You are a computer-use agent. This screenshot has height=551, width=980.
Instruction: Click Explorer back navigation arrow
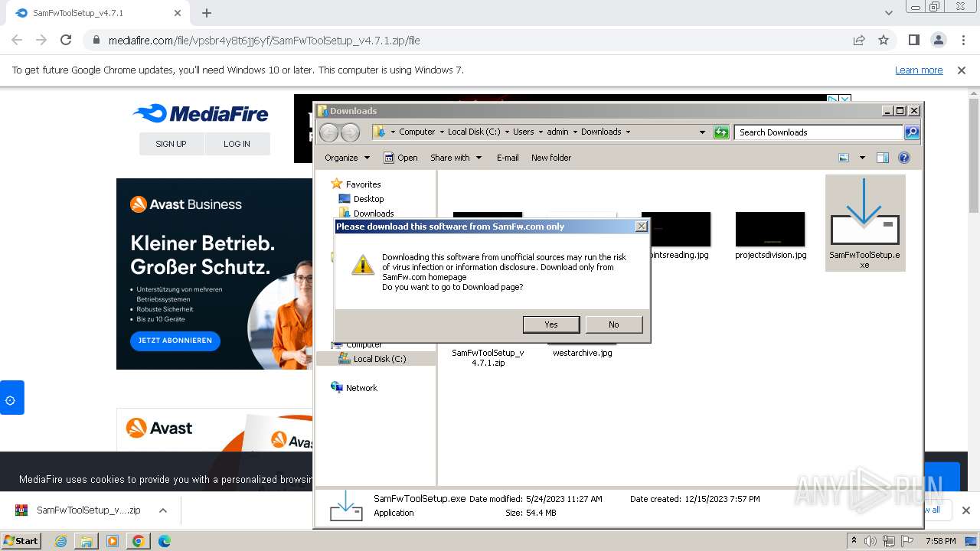(328, 132)
